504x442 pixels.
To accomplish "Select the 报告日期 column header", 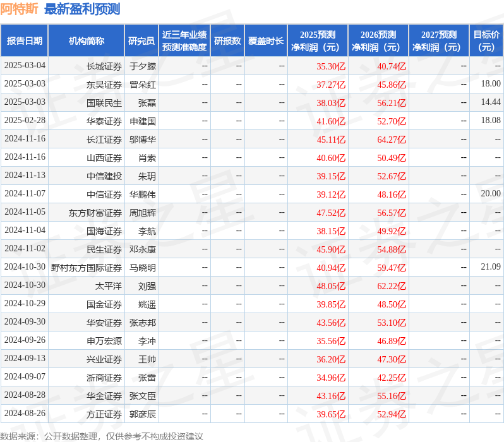I will (25, 41).
